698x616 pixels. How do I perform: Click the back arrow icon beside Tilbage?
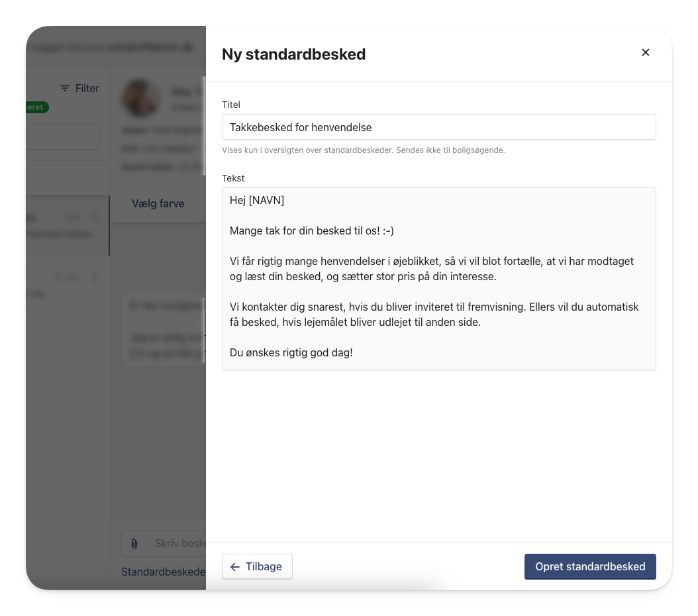[235, 566]
